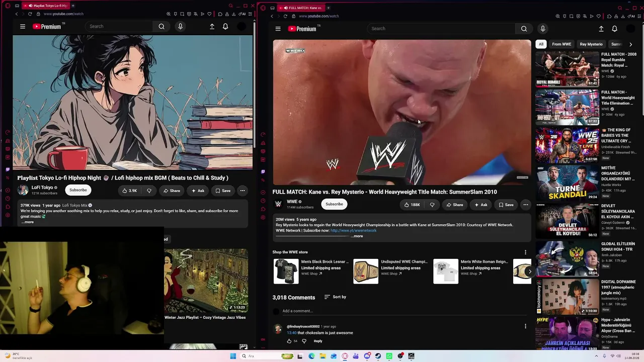Viewport: 644px width, 362px height.
Task: Open Steam from the taskbar
Action: click(378, 356)
